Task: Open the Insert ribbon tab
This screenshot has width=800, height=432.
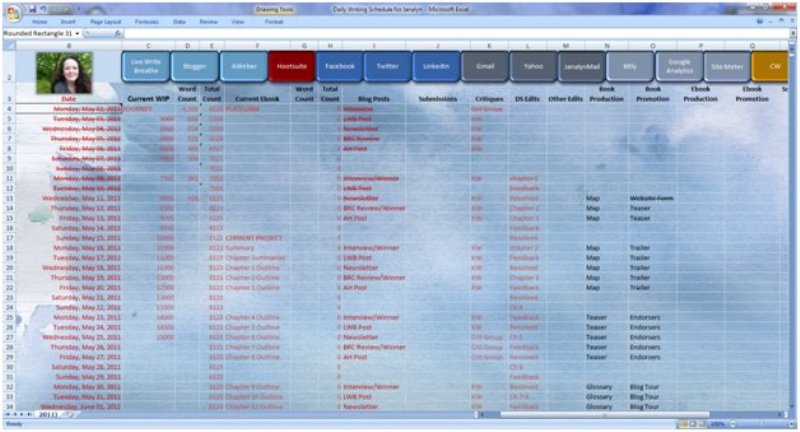Action: click(x=68, y=22)
